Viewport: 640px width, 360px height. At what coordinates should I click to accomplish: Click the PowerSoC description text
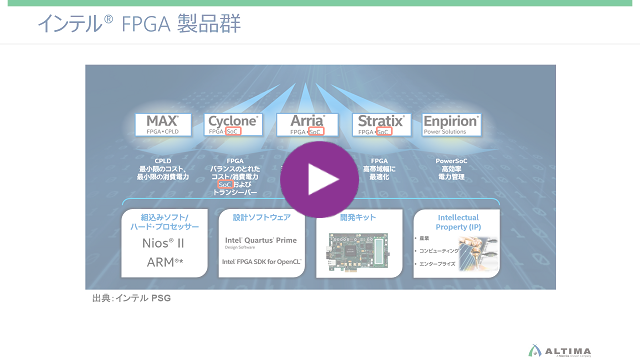point(451,169)
